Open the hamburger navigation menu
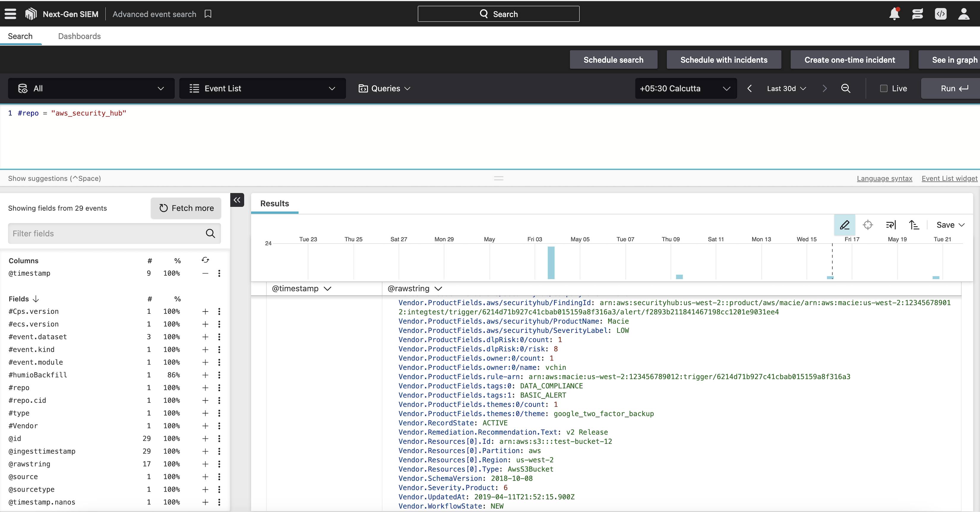 pos(10,14)
